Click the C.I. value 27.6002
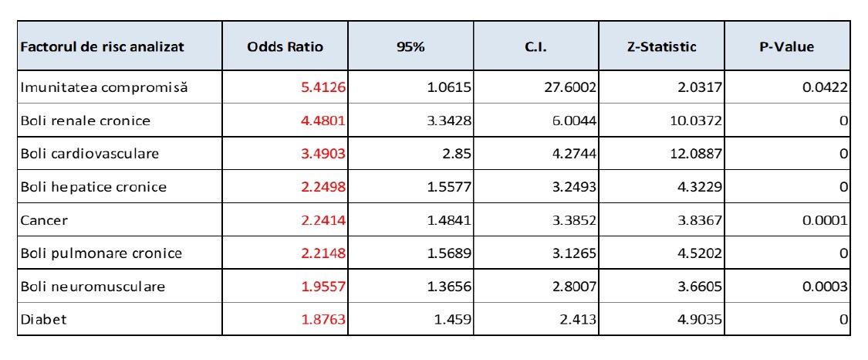Image resolution: width=868 pixels, height=360 pixels. point(569,88)
